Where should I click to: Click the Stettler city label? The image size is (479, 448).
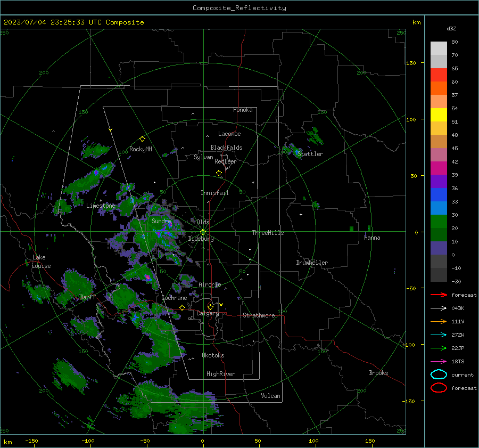coord(310,154)
